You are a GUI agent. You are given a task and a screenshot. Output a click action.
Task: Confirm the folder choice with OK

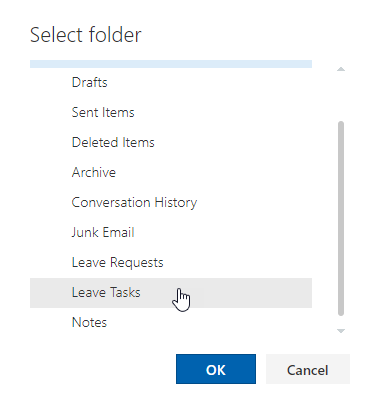[216, 369]
